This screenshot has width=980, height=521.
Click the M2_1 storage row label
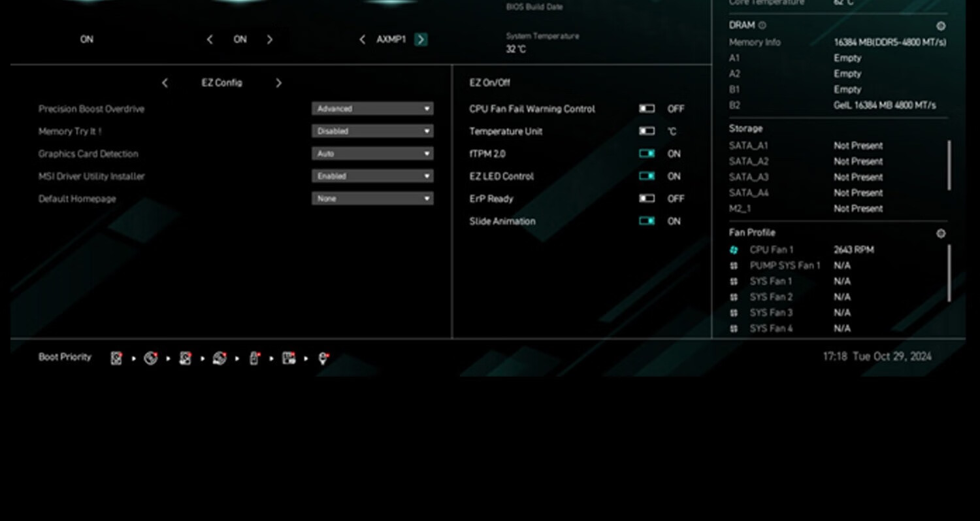(740, 209)
